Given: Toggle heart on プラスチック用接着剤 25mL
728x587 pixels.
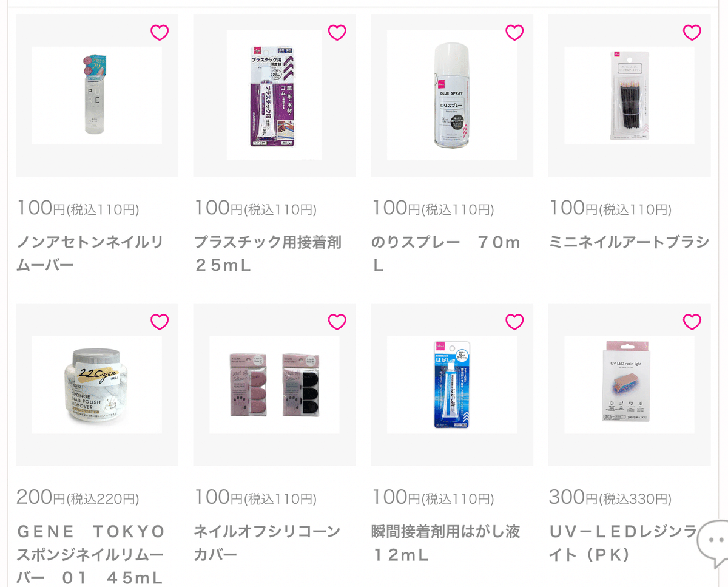Looking at the screenshot, I should 337,33.
